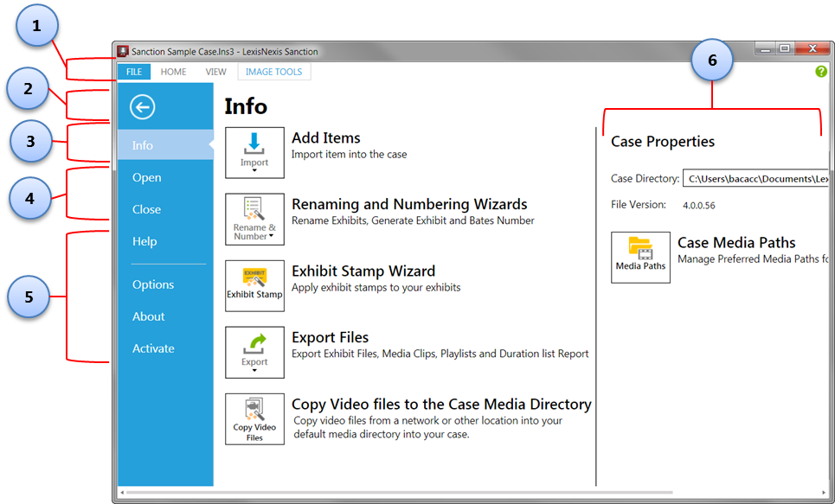Switch to the FILE tab
This screenshot has width=835, height=504.
click(x=134, y=72)
